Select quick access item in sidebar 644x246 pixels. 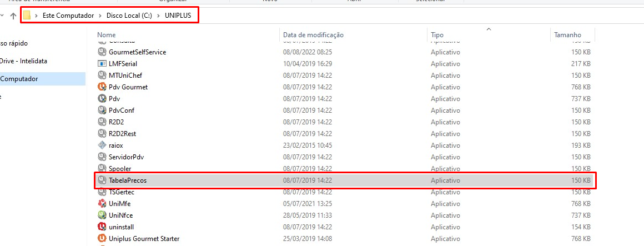[x=14, y=43]
